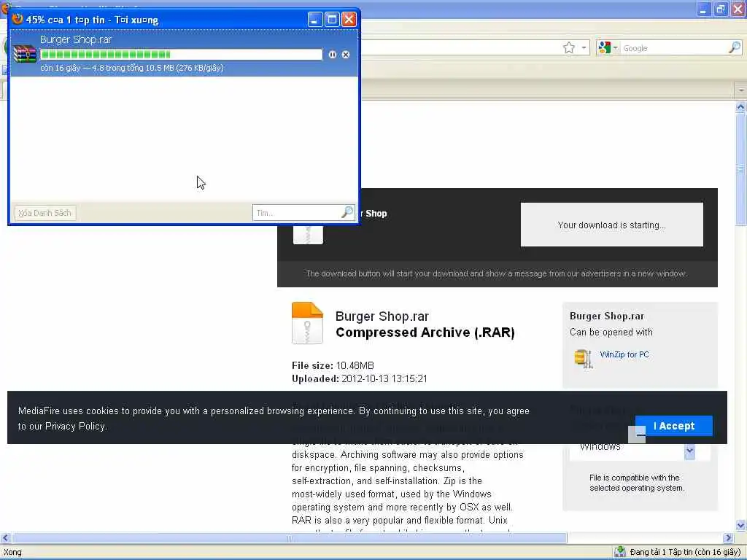747x560 pixels.
Task: Open the tab list dropdown arrow
Action: pyautogui.click(x=741, y=90)
